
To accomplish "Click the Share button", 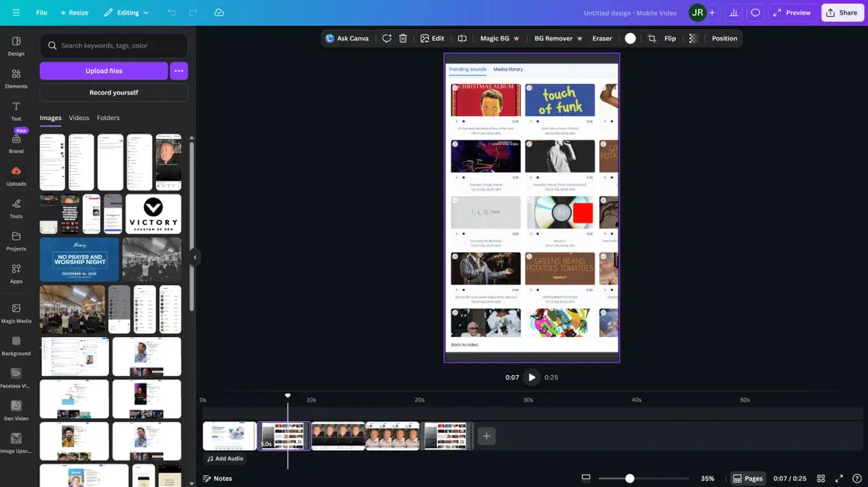I will click(x=842, y=13).
